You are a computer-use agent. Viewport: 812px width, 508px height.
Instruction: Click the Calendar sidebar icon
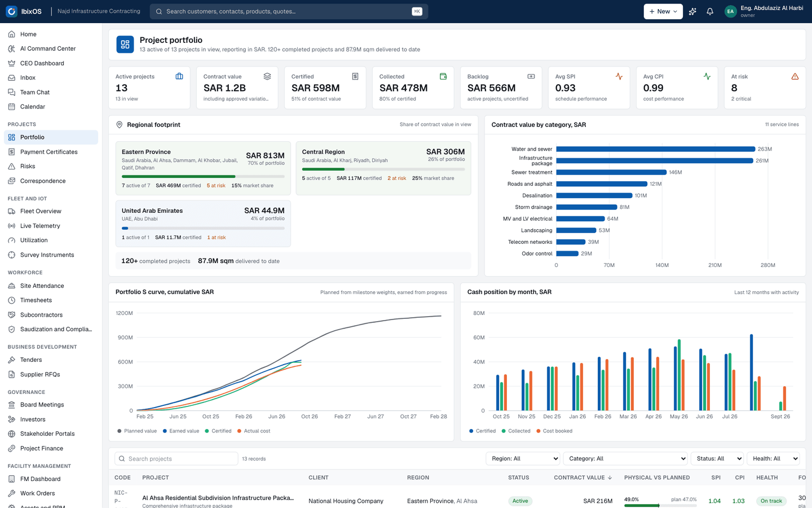coord(11,107)
